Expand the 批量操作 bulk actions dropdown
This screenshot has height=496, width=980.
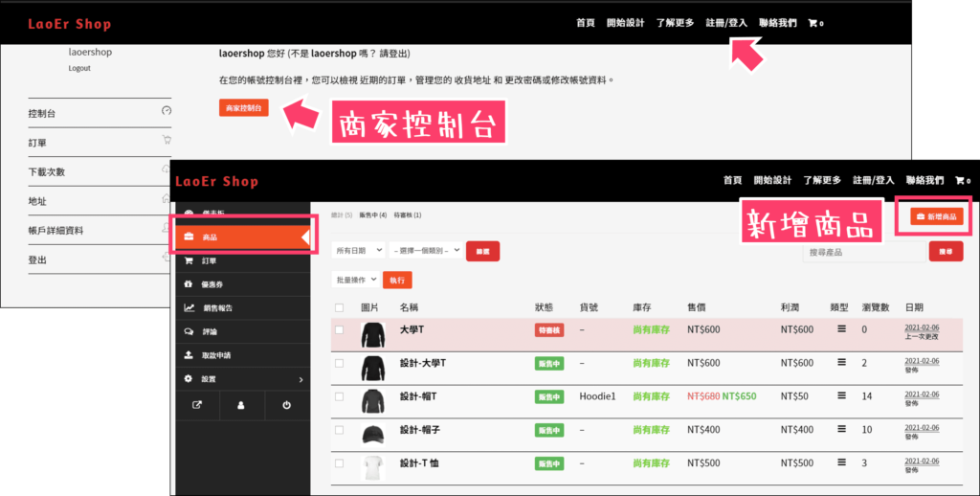355,280
